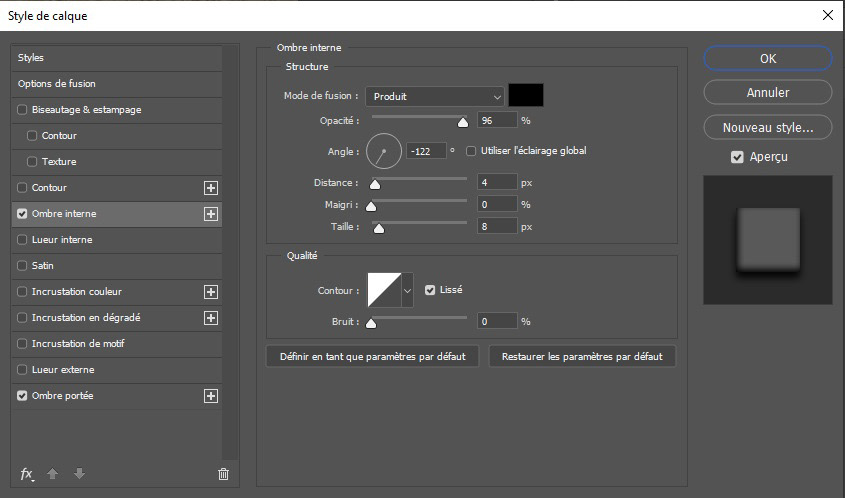Enable Incrustation de motif checkbox
Image resolution: width=845 pixels, height=498 pixels.
pyautogui.click(x=22, y=343)
